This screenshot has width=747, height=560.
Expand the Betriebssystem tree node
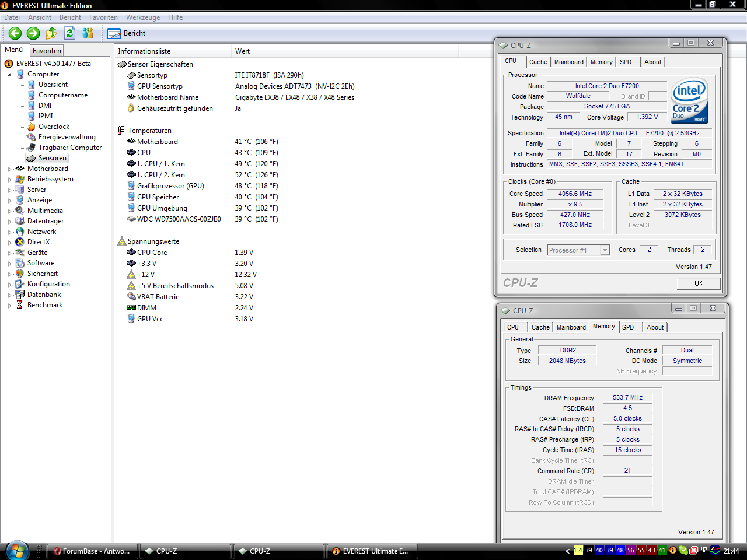9,180
